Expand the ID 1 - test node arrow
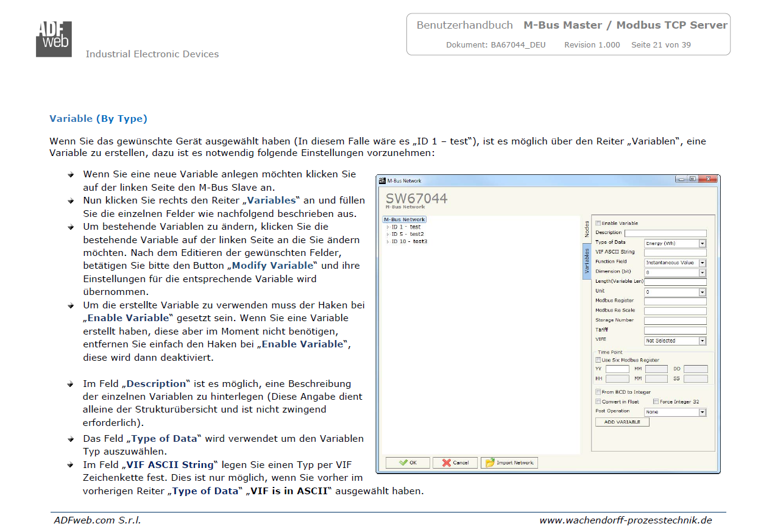This screenshot has width=772, height=532. point(388,227)
